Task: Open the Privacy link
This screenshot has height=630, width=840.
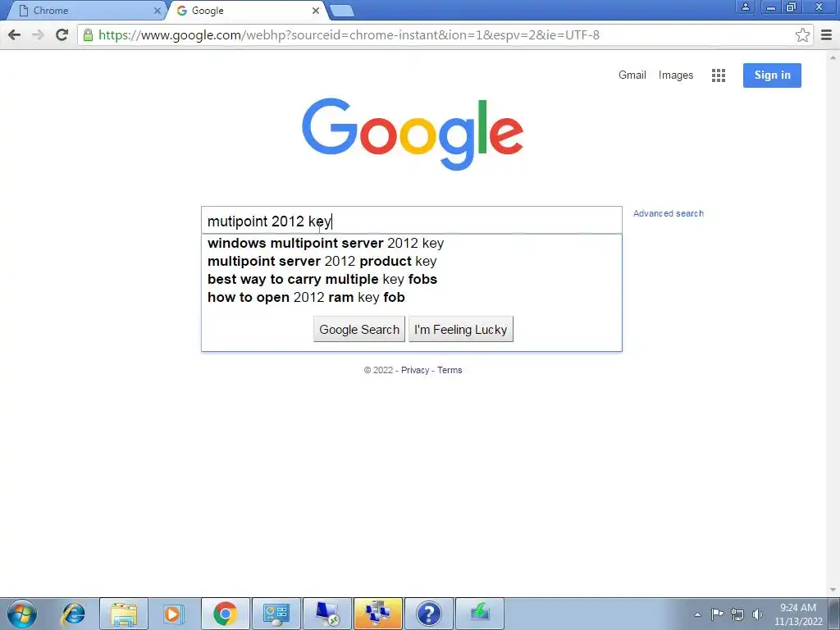Action: (x=415, y=370)
